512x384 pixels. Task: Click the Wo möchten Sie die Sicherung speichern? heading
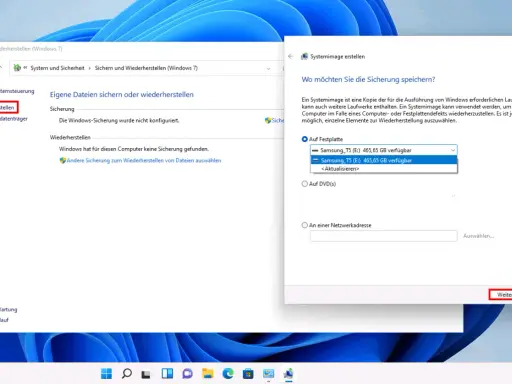(x=368, y=79)
